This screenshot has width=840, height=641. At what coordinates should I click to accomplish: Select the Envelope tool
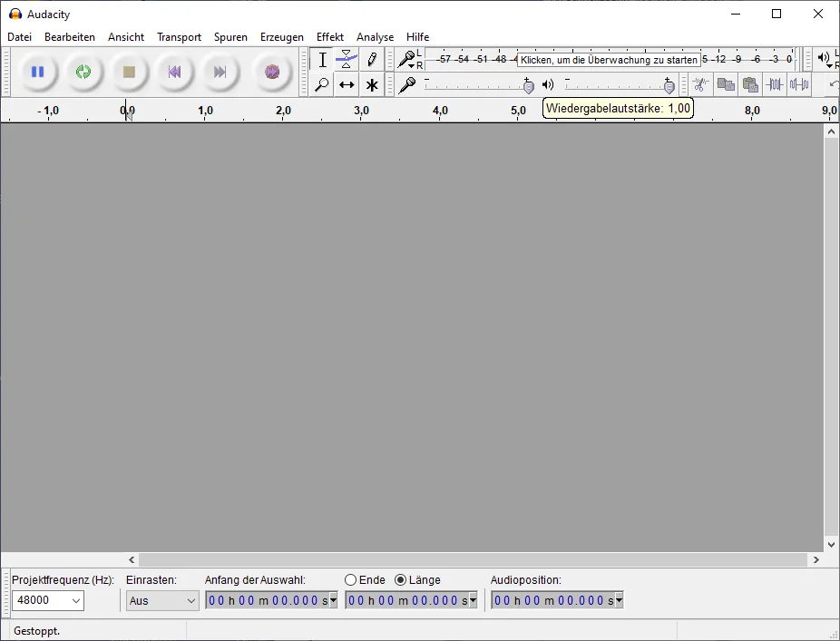pos(347,60)
